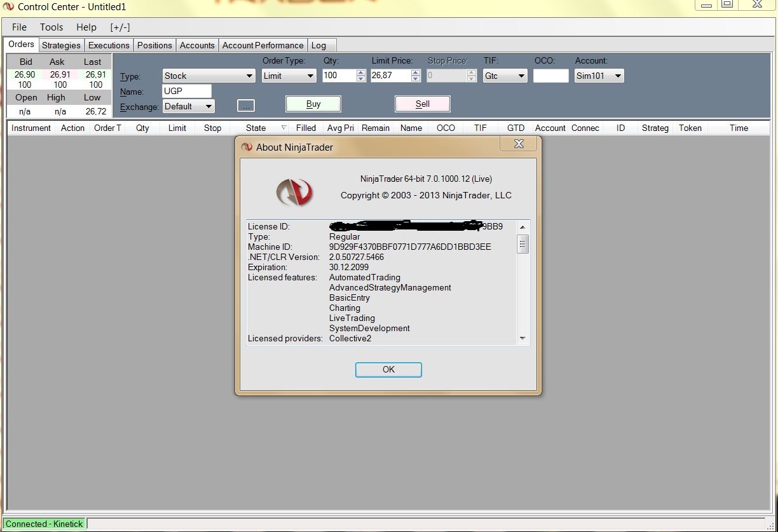This screenshot has height=532, width=778.
Task: Sort by the Avg Pri column header
Action: (341, 128)
